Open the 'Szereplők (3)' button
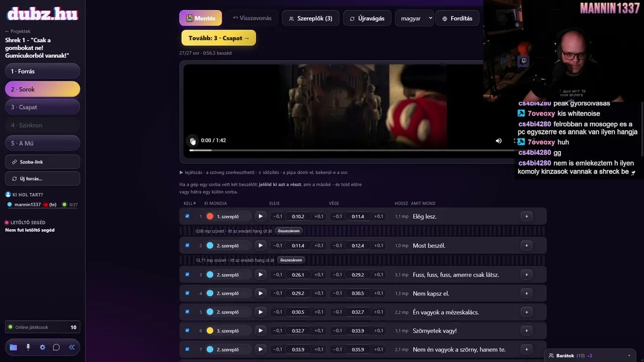The width and height of the screenshot is (644, 362). pos(310,19)
